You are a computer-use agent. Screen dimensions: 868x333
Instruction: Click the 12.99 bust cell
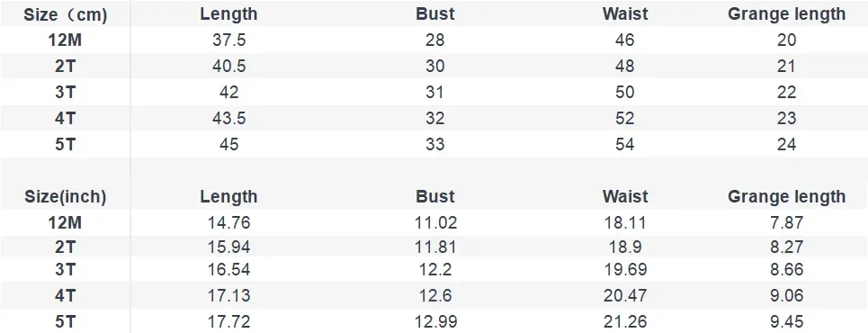click(x=435, y=321)
